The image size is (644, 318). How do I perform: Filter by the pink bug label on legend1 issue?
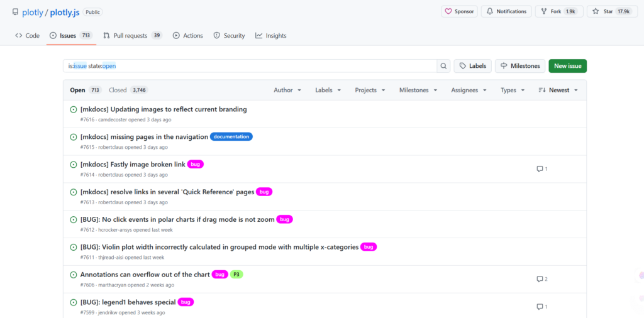[x=186, y=302]
